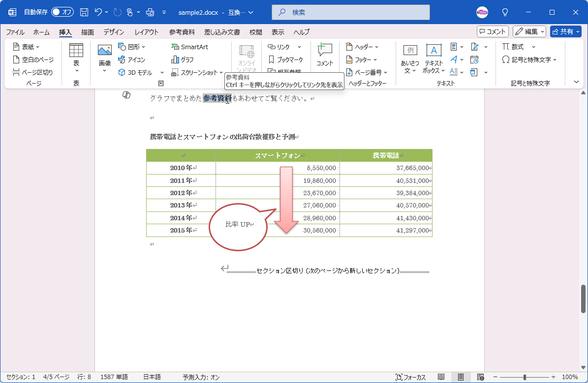The width and height of the screenshot is (588, 383).
Task: Open the 表 table grid
Action: (76, 59)
